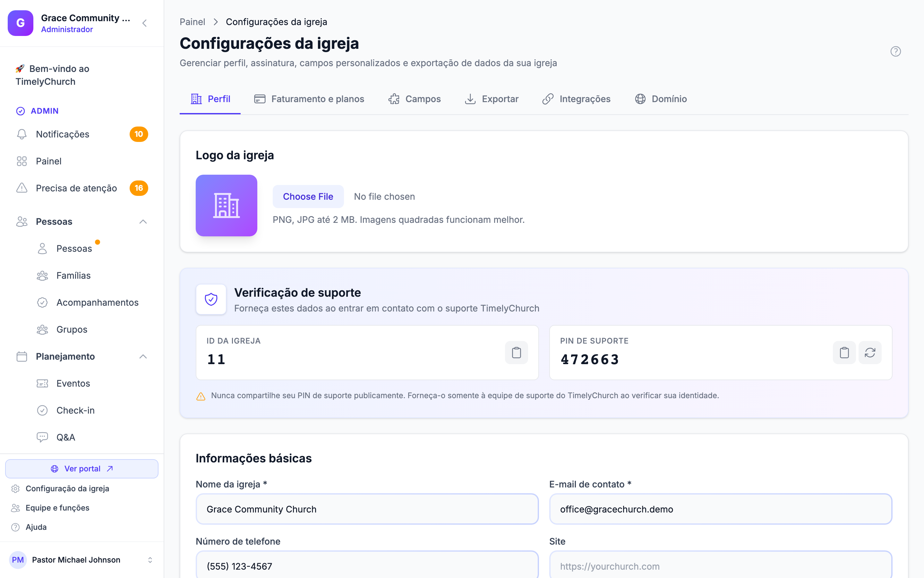The image size is (924, 578).
Task: Go to the Painel sidebar item
Action: pyautogui.click(x=82, y=161)
